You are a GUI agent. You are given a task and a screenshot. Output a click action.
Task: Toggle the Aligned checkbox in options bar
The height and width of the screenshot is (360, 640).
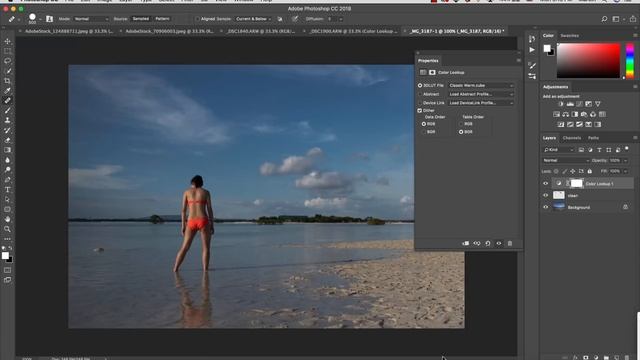click(198, 19)
